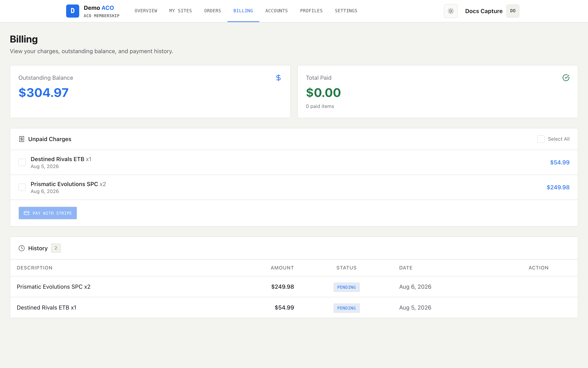Image resolution: width=588 pixels, height=368 pixels.
Task: Click the $304.97 outstanding balance amount
Action: pos(43,93)
